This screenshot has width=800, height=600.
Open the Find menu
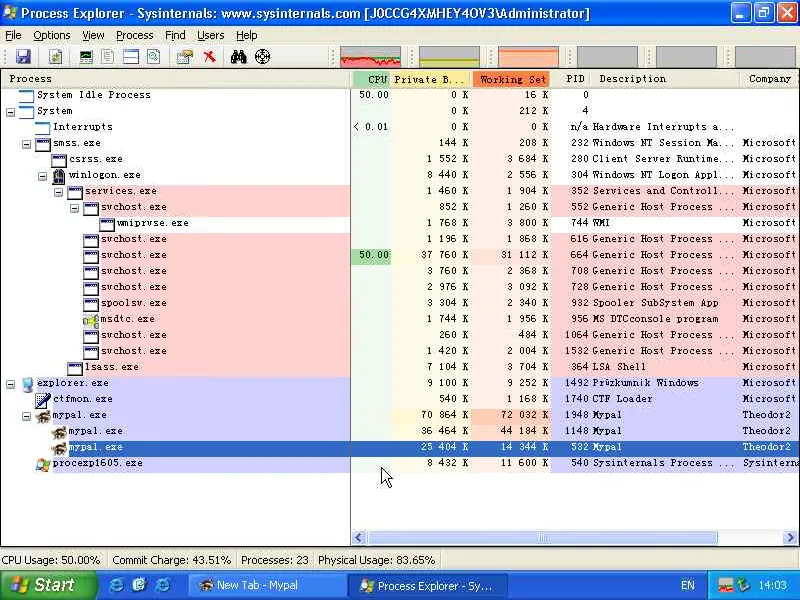[175, 35]
